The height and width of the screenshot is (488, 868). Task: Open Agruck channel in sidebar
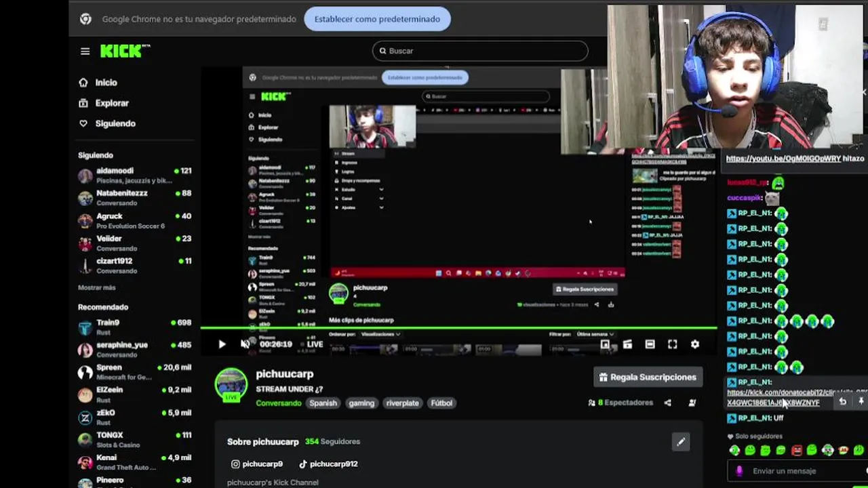135,220
